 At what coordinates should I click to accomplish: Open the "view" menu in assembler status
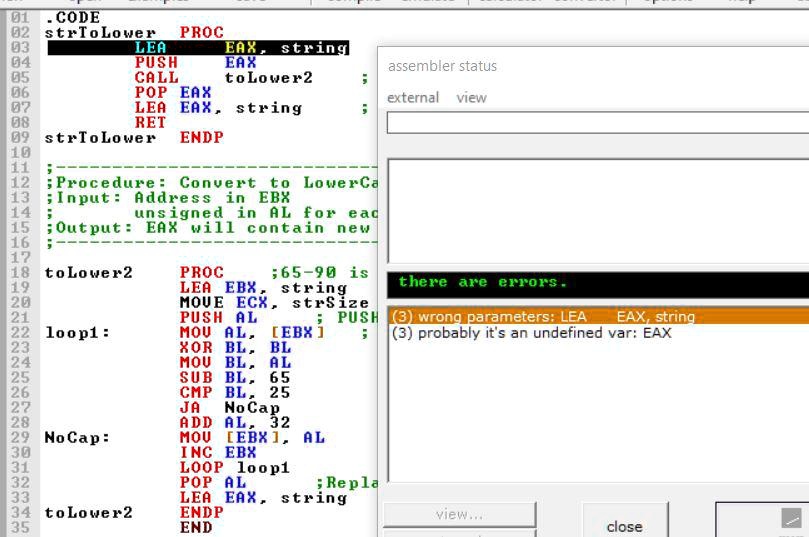coord(471,97)
